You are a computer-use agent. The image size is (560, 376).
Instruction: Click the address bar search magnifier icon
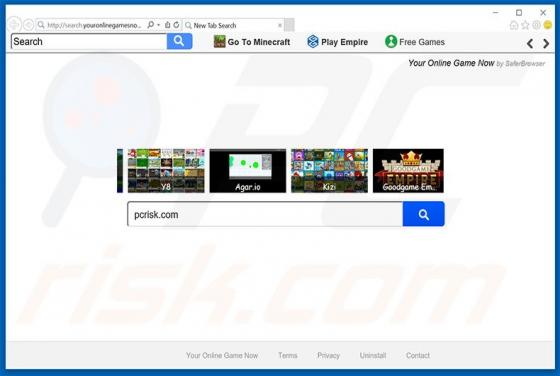tap(151, 25)
